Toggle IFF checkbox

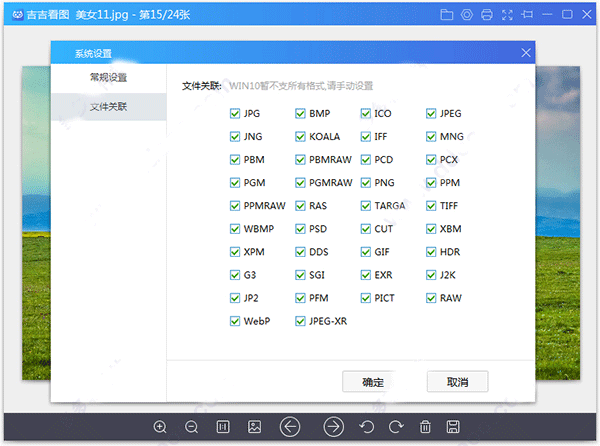(366, 137)
